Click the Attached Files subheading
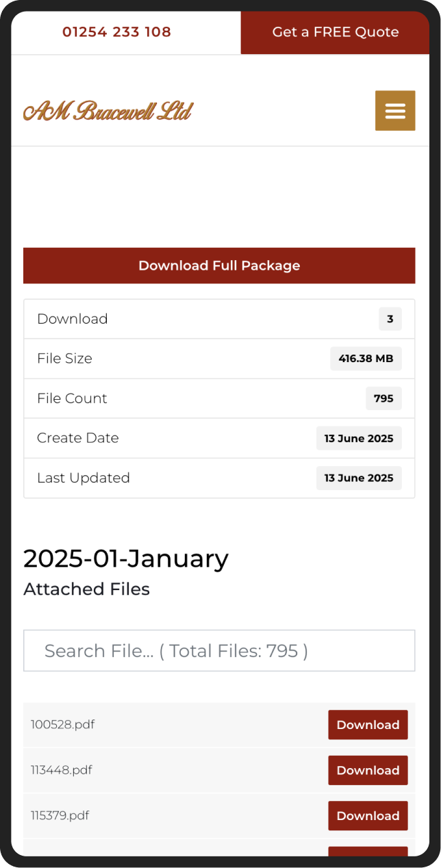The height and width of the screenshot is (868, 441). (86, 589)
